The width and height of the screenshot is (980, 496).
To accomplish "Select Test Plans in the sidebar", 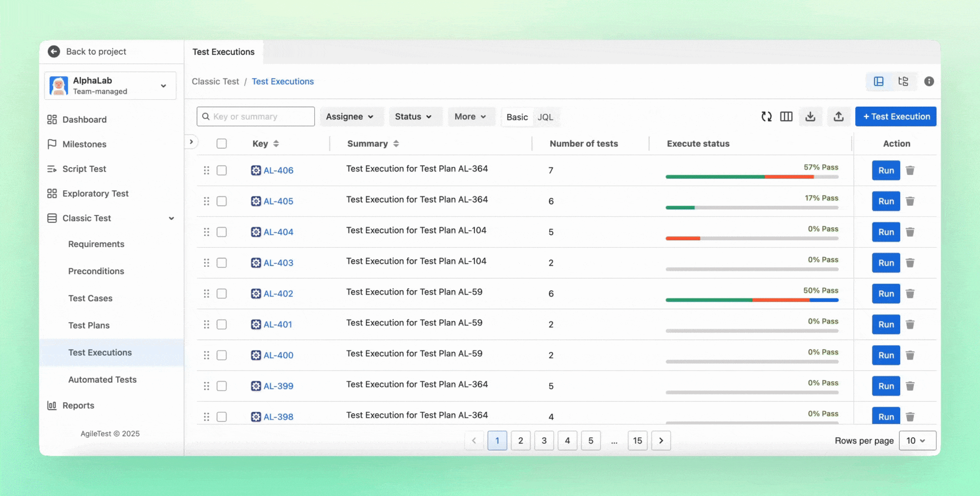I will click(89, 325).
